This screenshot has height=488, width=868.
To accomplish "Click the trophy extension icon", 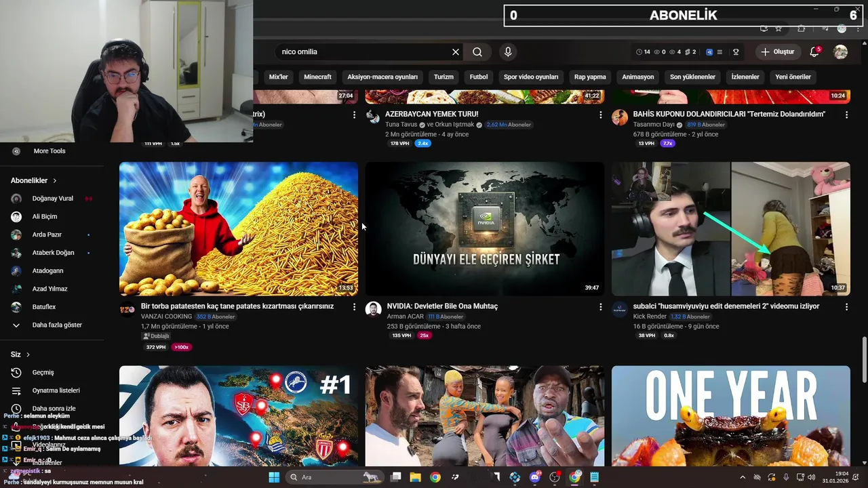I will pyautogui.click(x=736, y=52).
